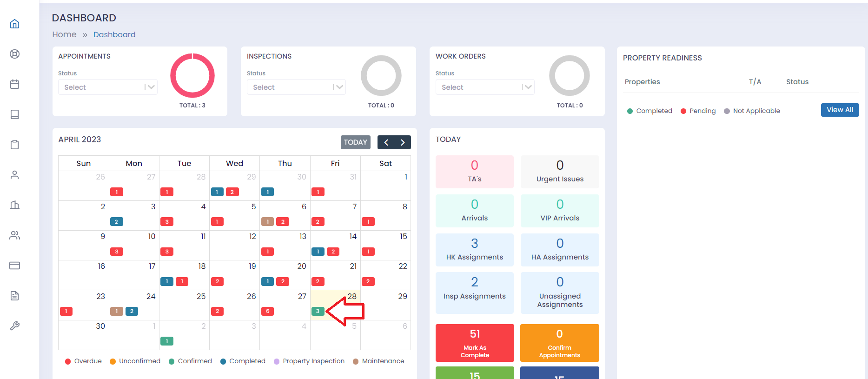Viewport: 868px width, 379px height.
Task: Click the View All button
Action: point(840,110)
